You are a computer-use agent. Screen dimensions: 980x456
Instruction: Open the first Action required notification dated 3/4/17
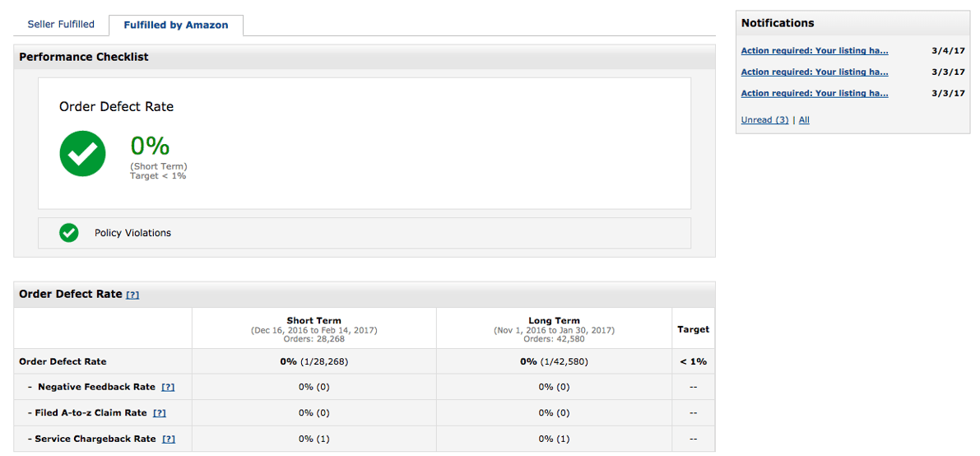(x=815, y=51)
